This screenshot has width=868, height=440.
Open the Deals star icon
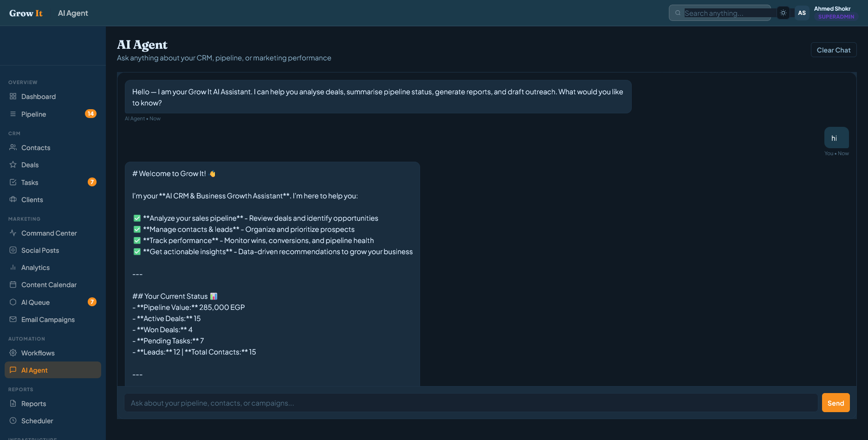13,164
